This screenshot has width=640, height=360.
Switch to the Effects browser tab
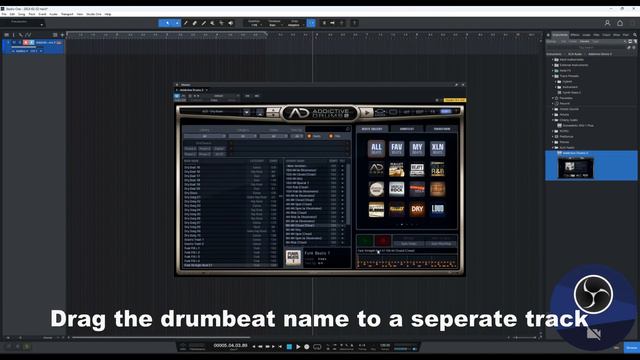(x=575, y=35)
